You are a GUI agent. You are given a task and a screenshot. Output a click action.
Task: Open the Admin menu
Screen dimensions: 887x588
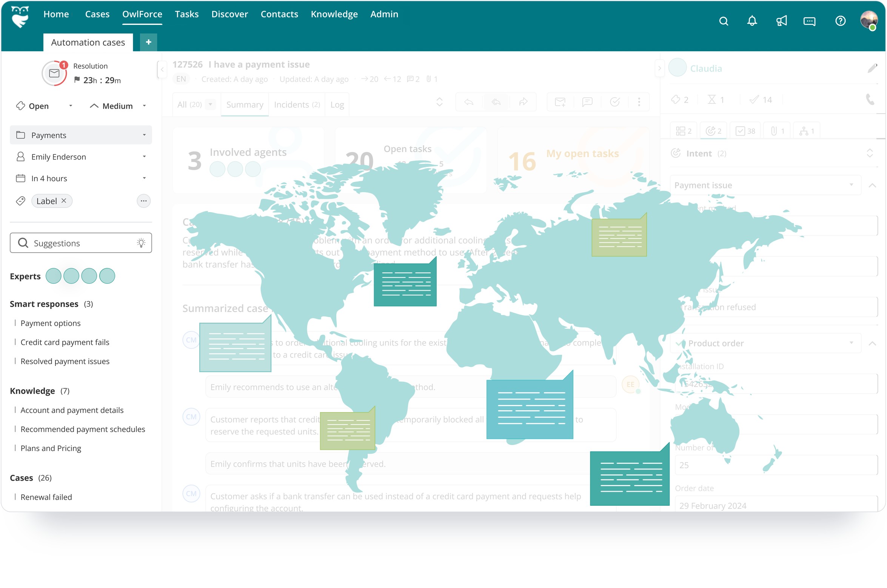pos(384,14)
